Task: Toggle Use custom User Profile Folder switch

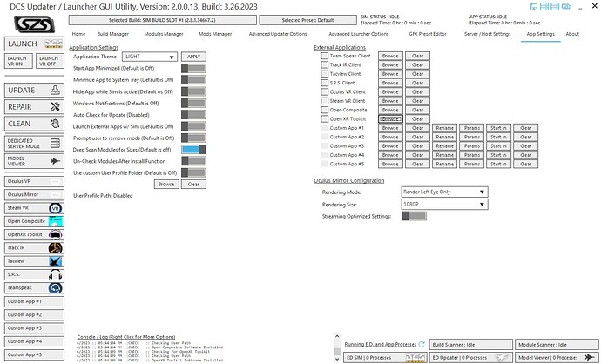Action: coord(193,172)
